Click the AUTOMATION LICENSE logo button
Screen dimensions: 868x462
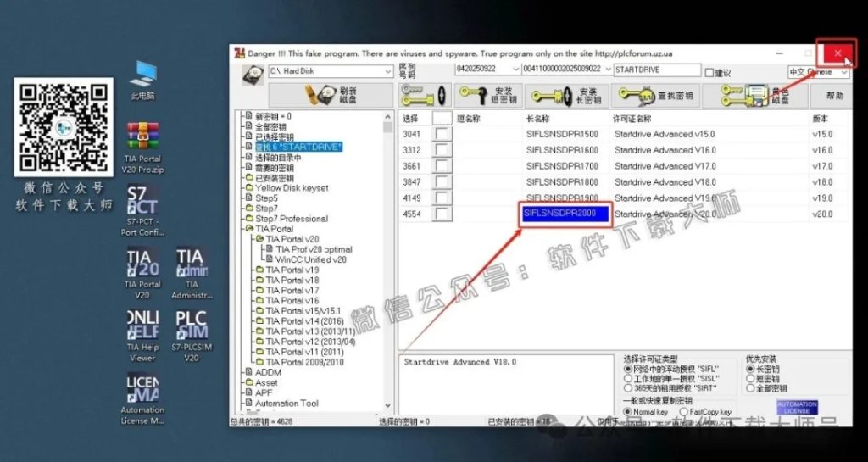coord(797,407)
